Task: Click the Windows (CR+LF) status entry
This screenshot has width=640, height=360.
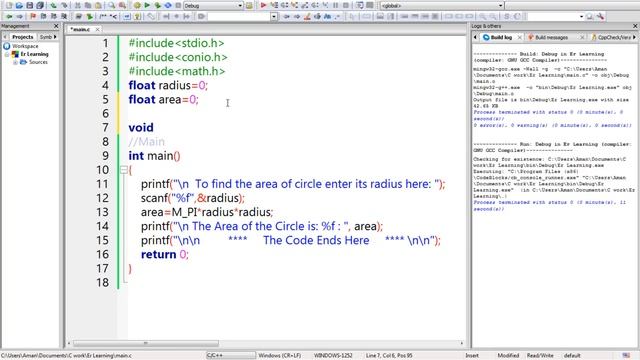Action: click(280, 356)
